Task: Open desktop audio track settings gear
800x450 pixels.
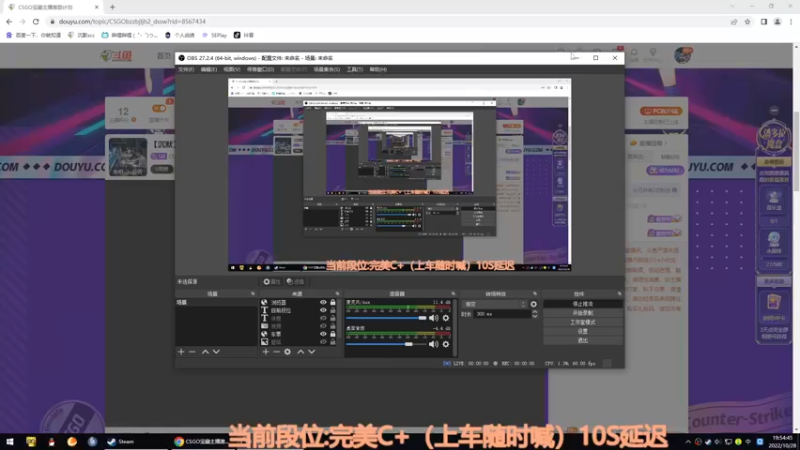Action: point(446,344)
